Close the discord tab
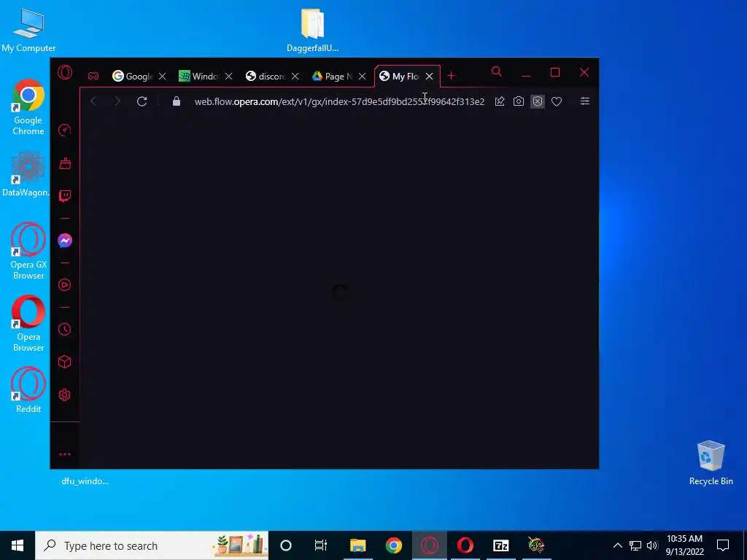 click(295, 76)
